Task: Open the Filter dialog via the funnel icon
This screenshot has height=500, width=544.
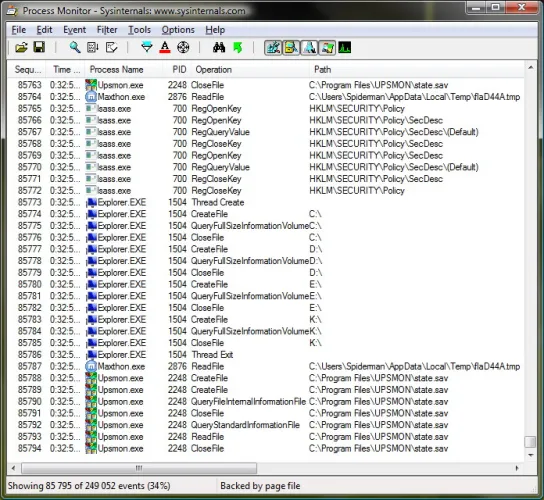Action: tap(147, 48)
